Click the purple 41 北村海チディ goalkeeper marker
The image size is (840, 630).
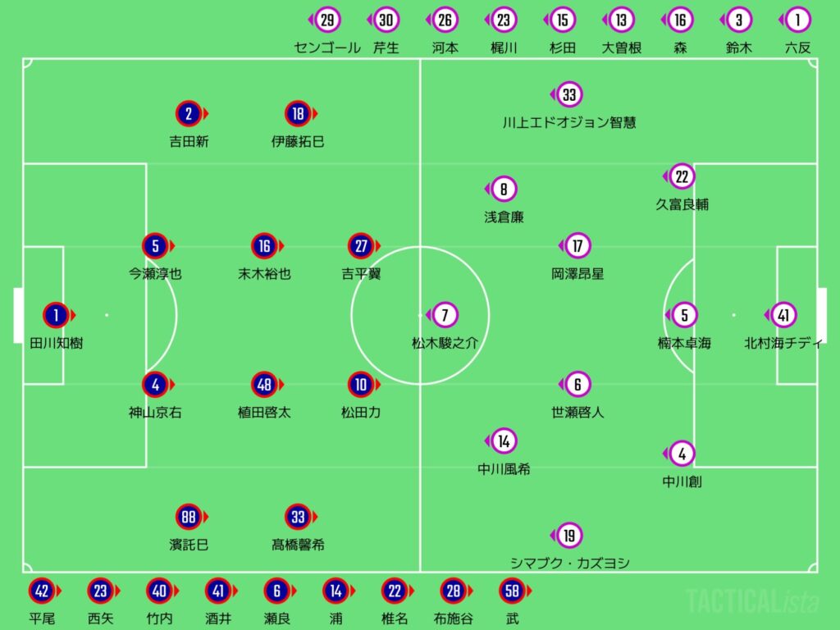tap(783, 315)
